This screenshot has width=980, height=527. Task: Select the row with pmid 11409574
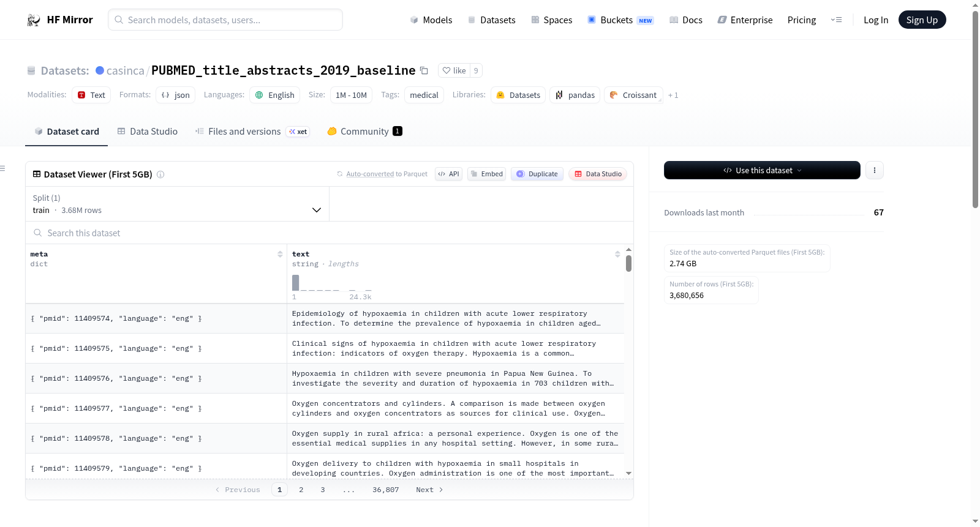tap(325, 318)
